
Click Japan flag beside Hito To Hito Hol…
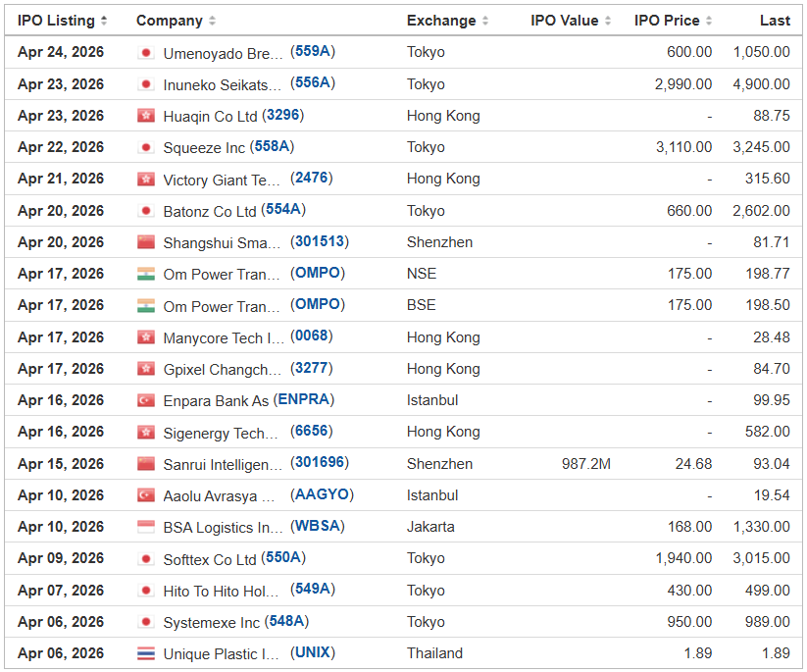pos(146,591)
